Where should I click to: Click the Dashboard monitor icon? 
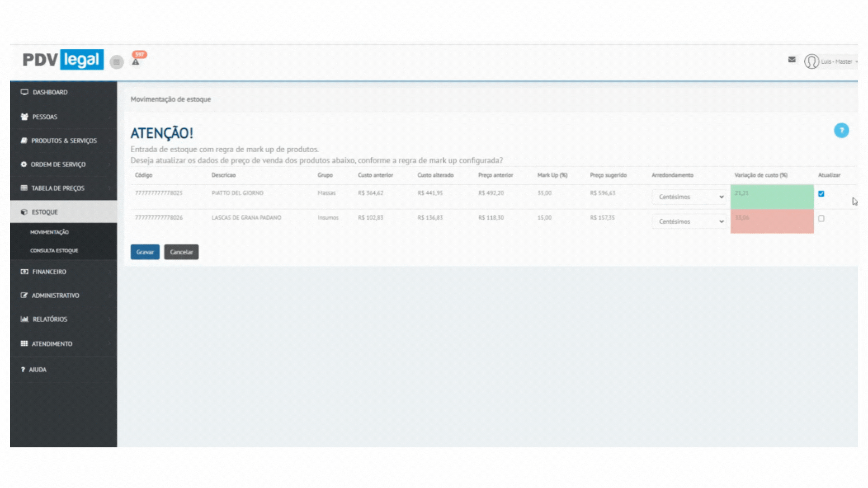coord(24,92)
